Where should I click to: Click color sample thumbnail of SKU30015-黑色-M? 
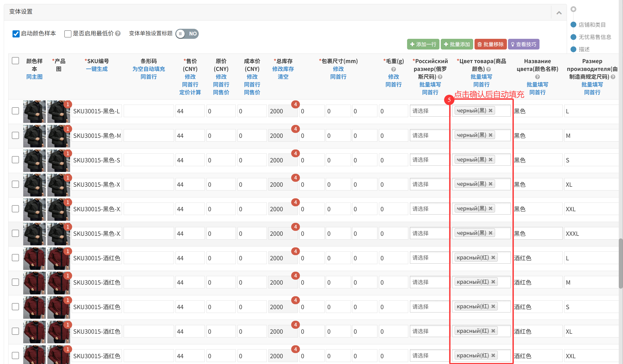(x=34, y=136)
